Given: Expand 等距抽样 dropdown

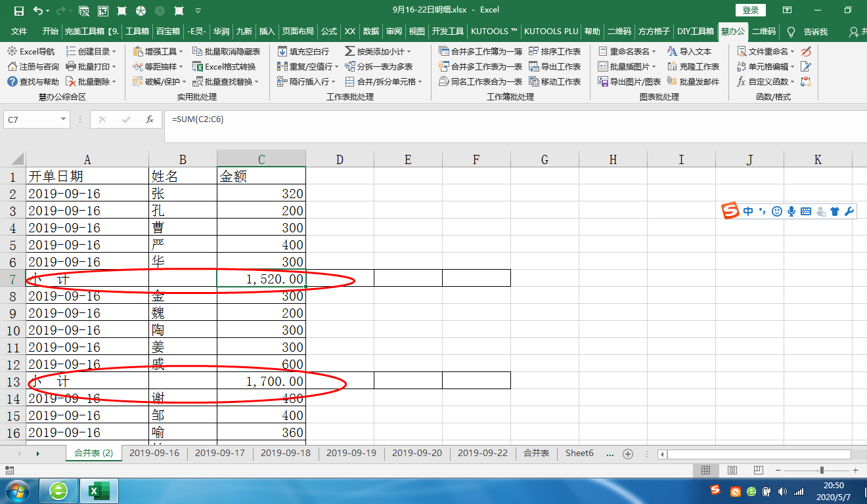Looking at the screenshot, I should click(x=181, y=66).
